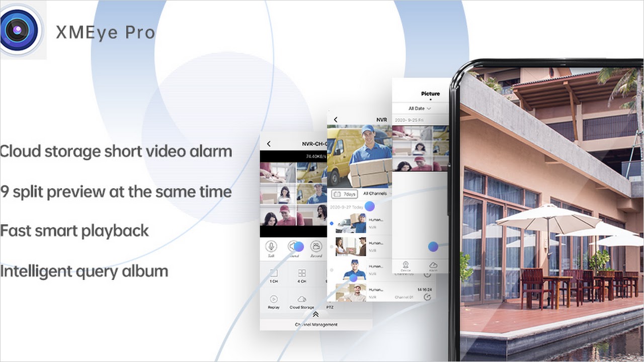Select the second alarm event radio dot
644x362 pixels.
331,247
